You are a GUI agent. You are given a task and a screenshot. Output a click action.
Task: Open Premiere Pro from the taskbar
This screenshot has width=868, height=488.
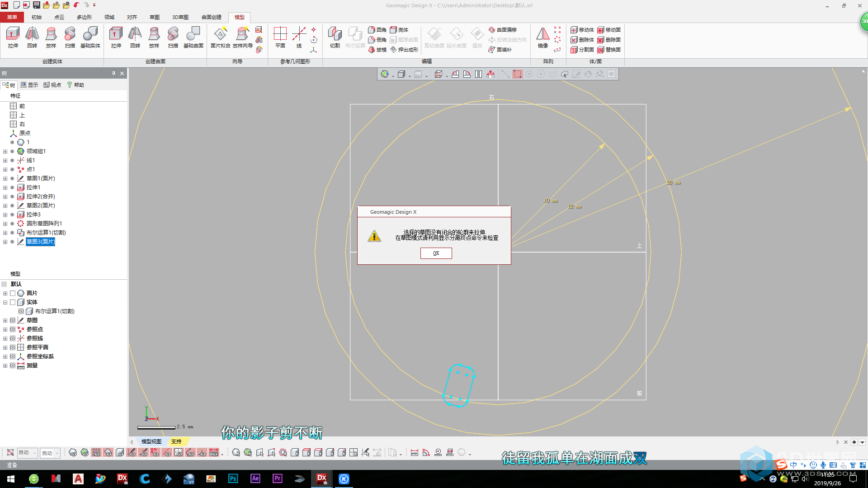[278, 479]
